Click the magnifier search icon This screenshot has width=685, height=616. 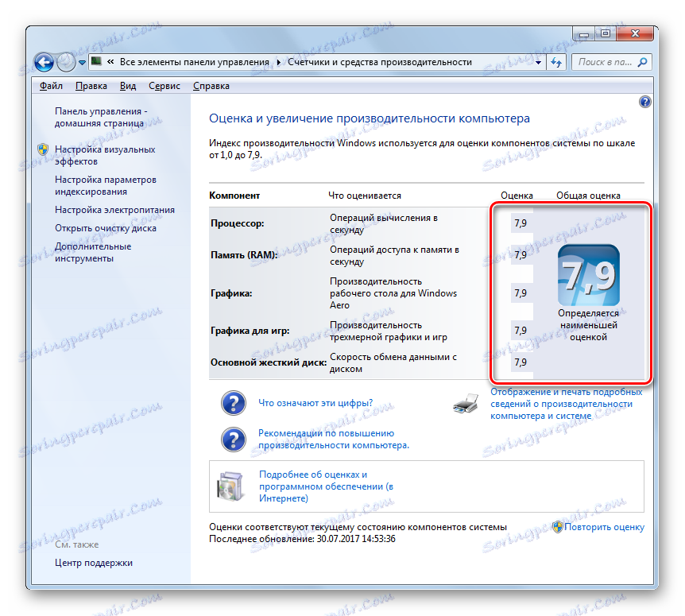(643, 62)
